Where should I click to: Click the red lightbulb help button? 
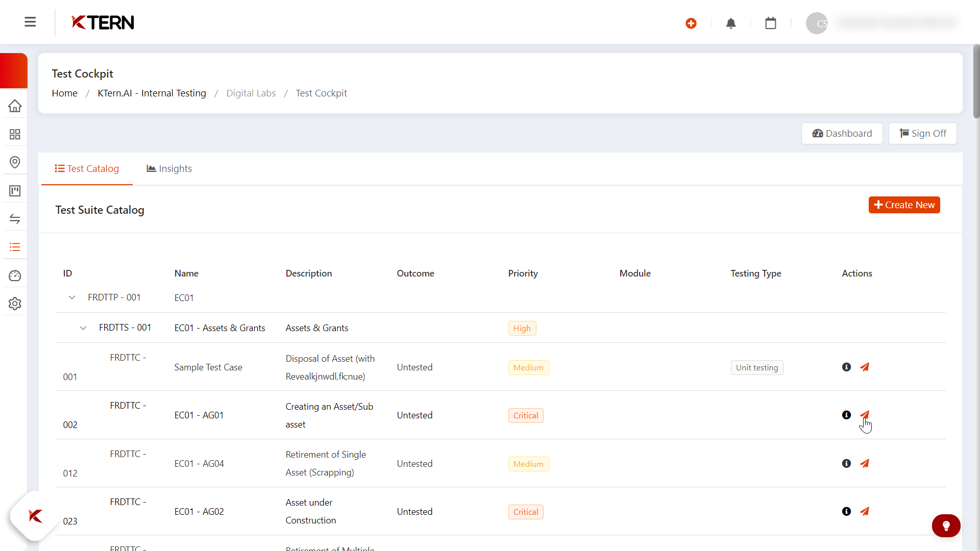(946, 525)
